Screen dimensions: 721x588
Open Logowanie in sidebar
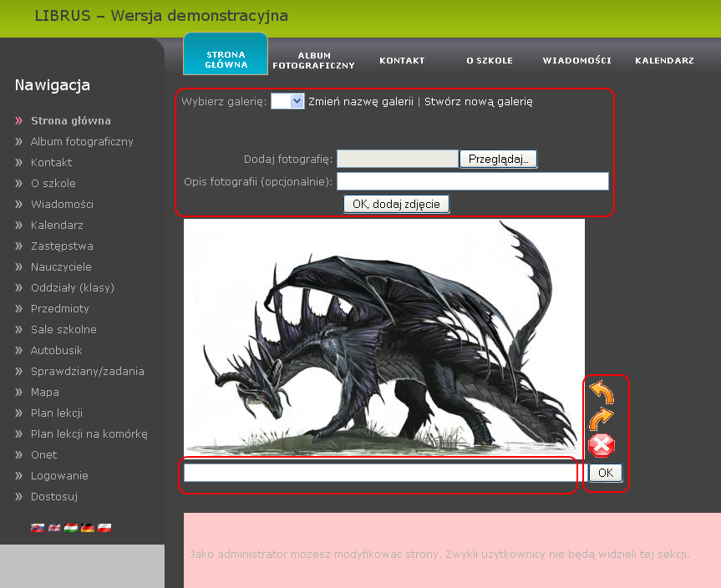59,476
